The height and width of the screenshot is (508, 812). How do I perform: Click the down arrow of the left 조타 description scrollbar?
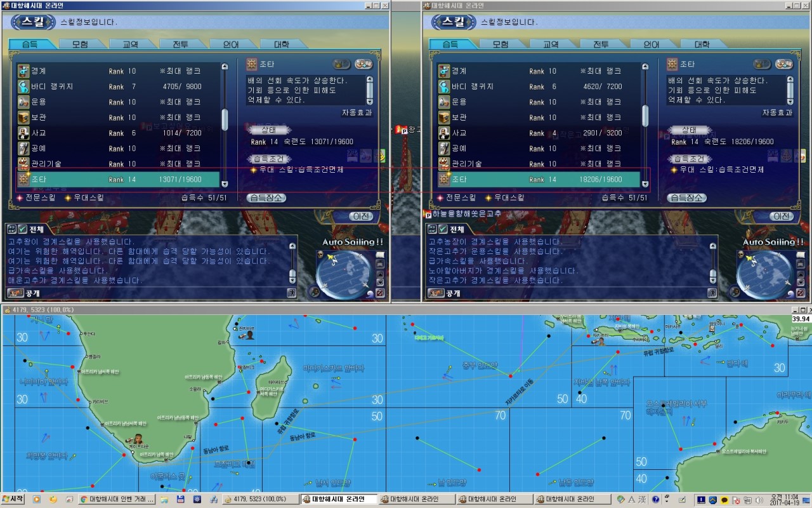(370, 102)
